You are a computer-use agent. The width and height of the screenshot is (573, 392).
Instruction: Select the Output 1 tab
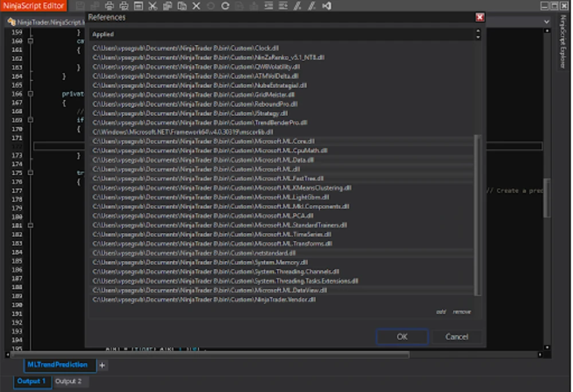pyautogui.click(x=32, y=381)
